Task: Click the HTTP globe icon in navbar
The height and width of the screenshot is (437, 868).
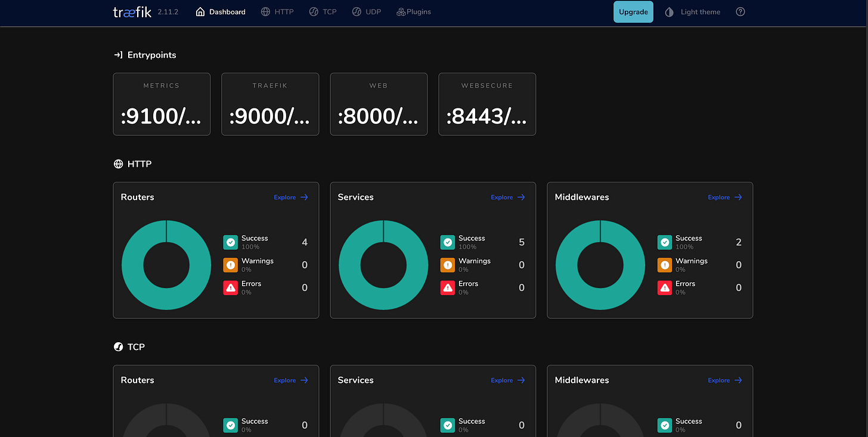Action: (x=265, y=12)
